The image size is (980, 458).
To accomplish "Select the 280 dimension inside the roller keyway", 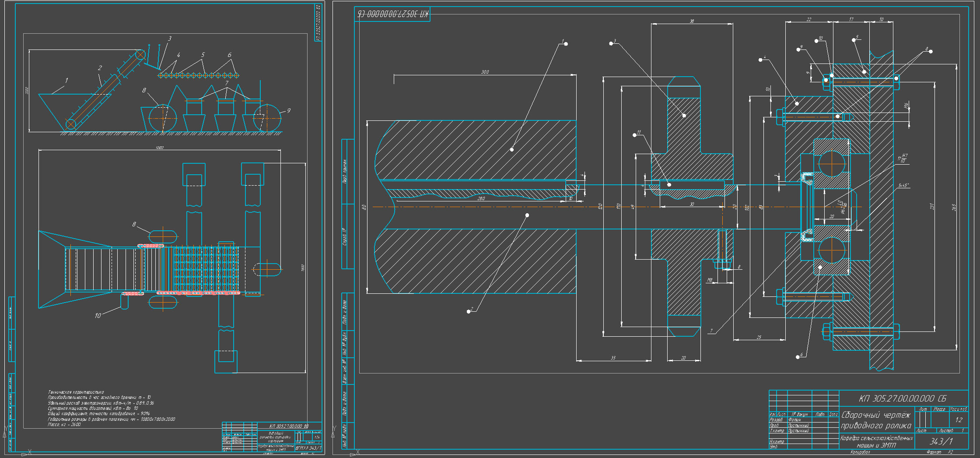I will pyautogui.click(x=481, y=198).
